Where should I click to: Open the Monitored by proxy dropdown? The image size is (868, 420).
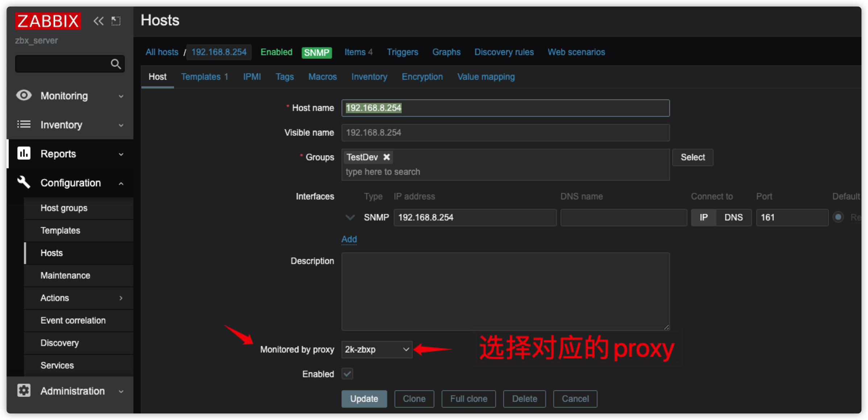(x=377, y=350)
